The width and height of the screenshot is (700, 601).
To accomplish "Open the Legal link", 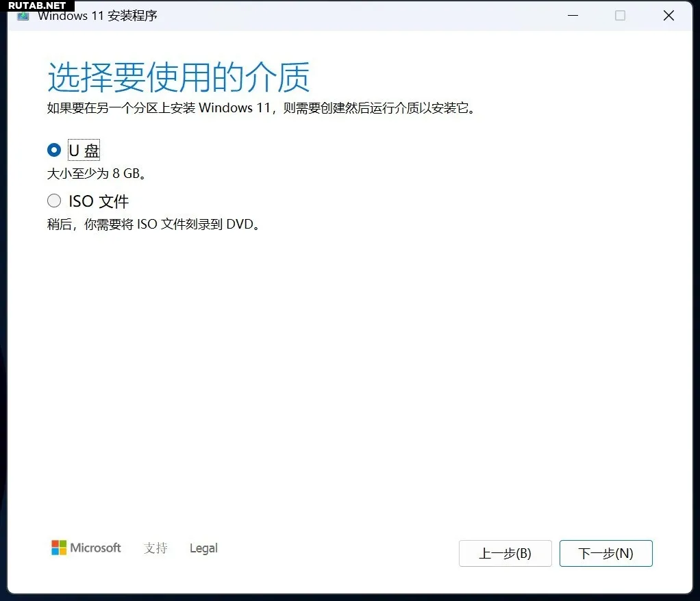I will coord(203,548).
